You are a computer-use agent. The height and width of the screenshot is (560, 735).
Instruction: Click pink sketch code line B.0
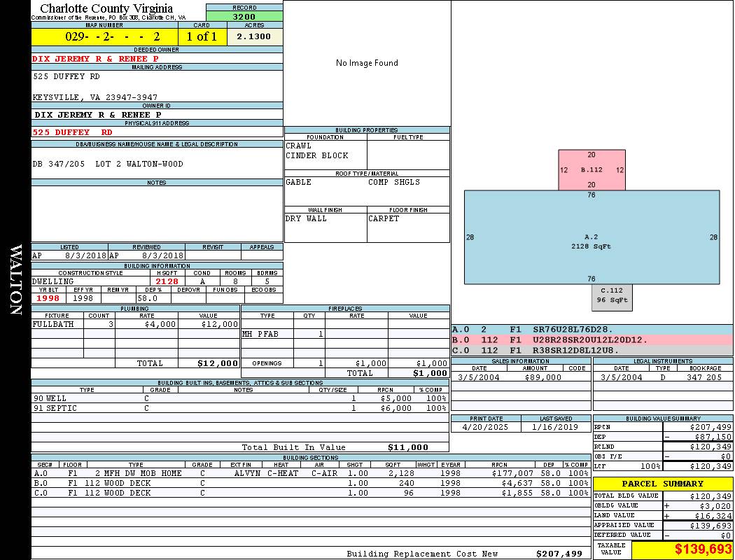click(x=591, y=339)
